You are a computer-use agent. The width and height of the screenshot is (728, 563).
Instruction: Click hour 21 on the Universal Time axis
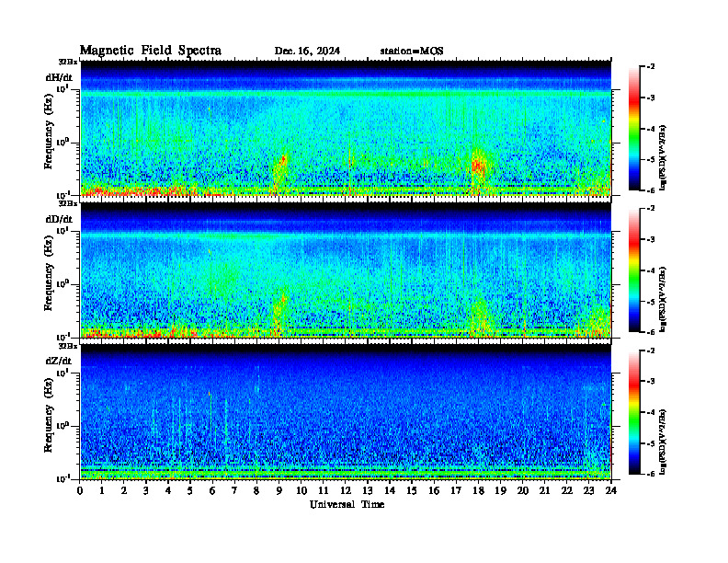pos(544,490)
